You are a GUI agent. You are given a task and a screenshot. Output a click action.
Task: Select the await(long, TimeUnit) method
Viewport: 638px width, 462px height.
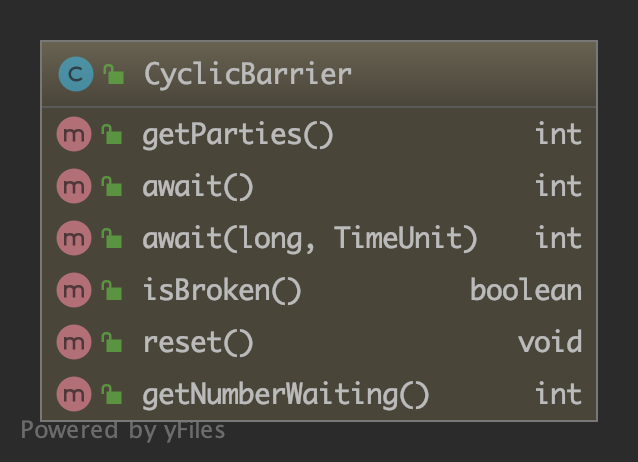310,238
